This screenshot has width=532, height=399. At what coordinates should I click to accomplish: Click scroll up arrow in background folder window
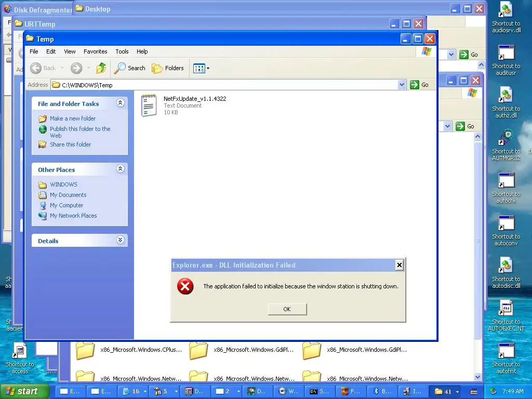click(478, 137)
